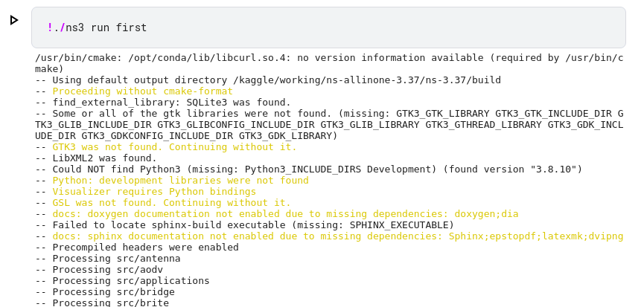Click the "Precompiled headers were enabled" line

[x=137, y=247]
